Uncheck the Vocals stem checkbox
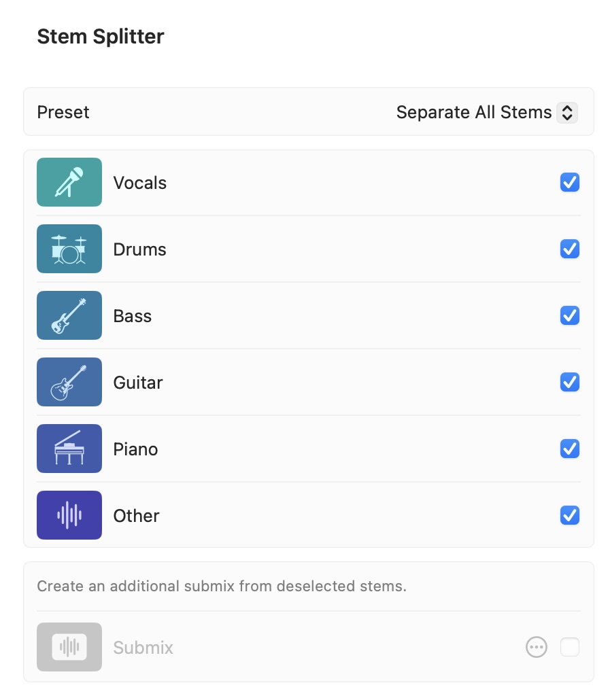Screen dimensions: 608x700 [x=570, y=182]
